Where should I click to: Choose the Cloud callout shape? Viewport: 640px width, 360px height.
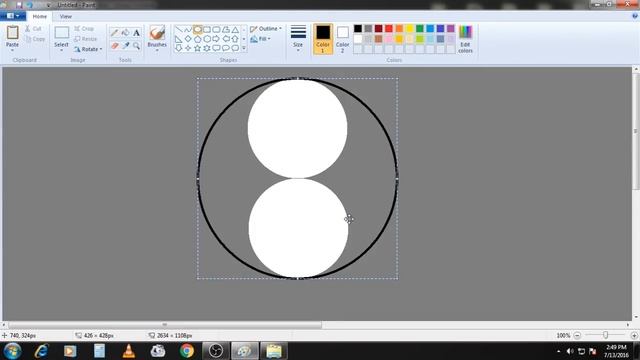(x=235, y=48)
